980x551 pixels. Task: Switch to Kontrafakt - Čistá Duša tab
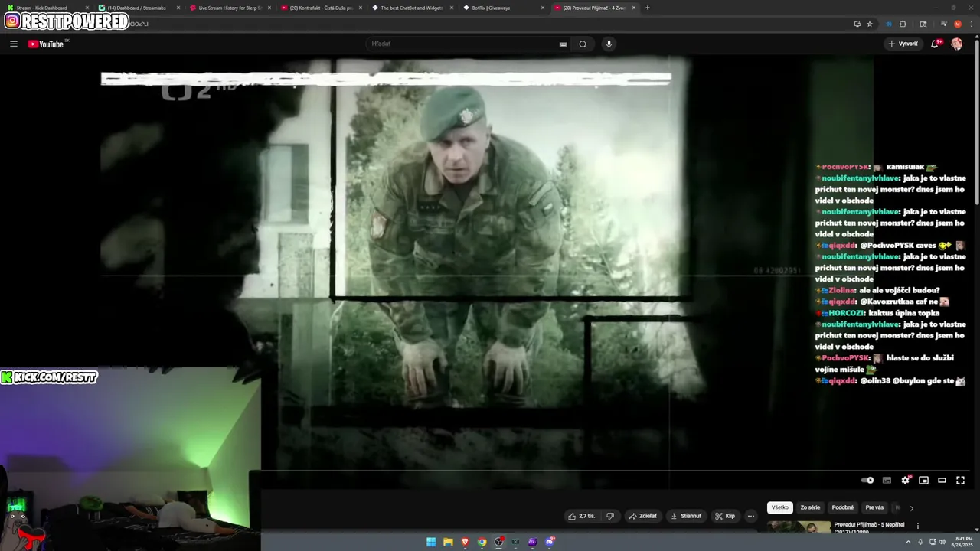(321, 8)
